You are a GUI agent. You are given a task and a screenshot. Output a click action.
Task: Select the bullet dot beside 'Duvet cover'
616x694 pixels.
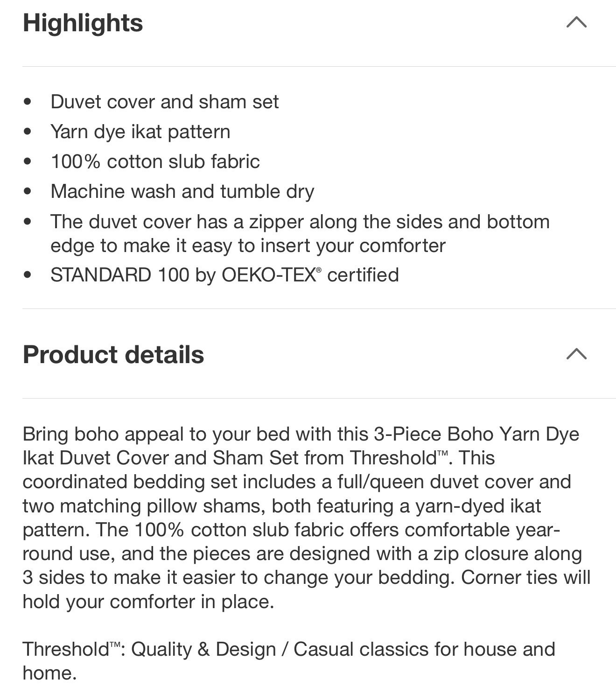click(28, 101)
